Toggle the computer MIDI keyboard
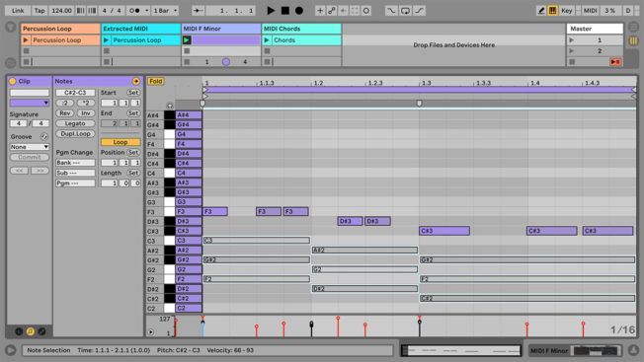644x362 pixels. click(x=552, y=10)
